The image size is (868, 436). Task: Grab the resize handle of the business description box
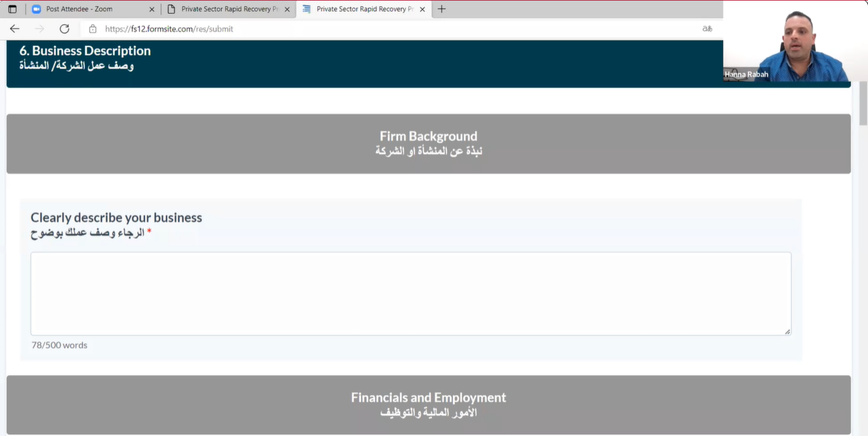[x=788, y=332]
